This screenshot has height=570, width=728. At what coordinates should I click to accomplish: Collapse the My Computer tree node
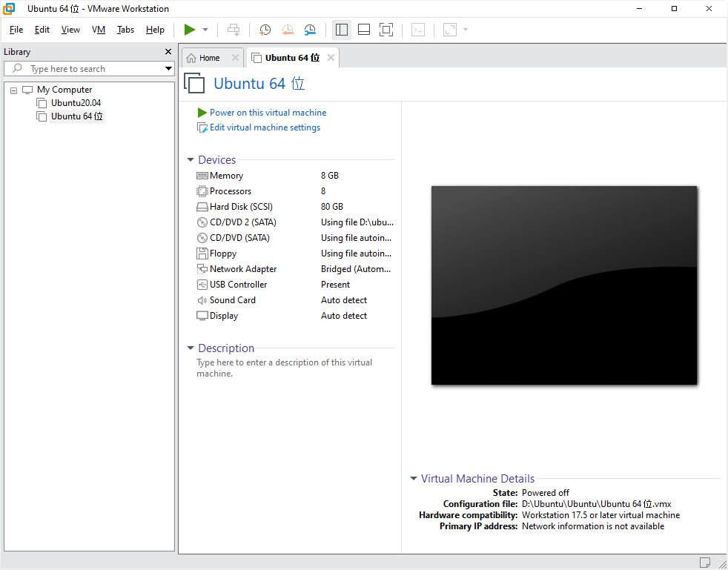(x=14, y=90)
